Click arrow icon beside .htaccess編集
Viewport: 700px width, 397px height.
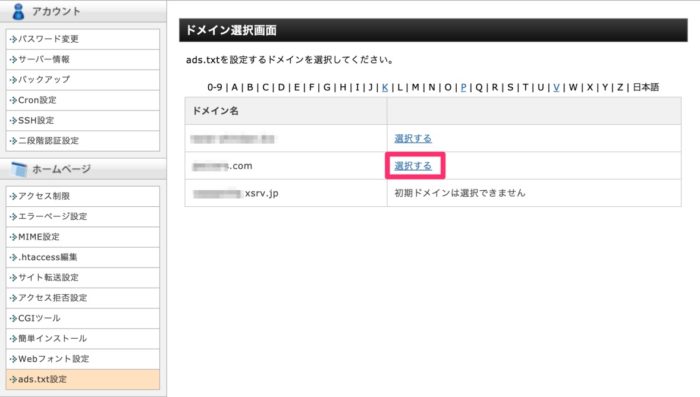[x=13, y=258]
